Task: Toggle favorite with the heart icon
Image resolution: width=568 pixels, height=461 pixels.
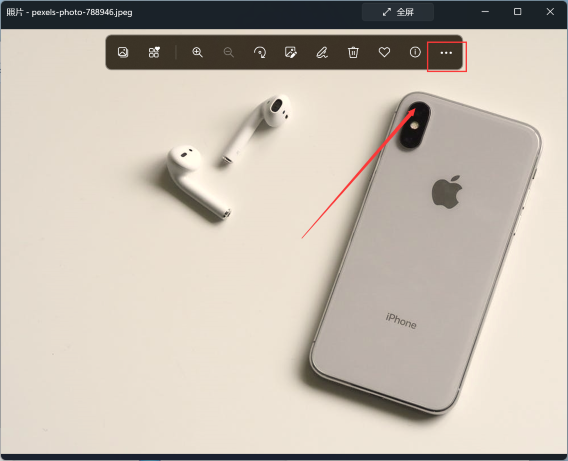Action: tap(384, 53)
